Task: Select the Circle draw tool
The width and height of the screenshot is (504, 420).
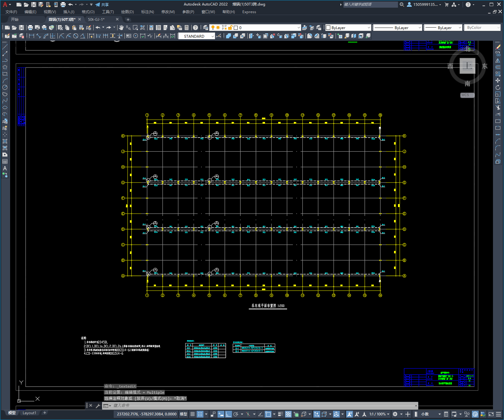Action: [5, 87]
